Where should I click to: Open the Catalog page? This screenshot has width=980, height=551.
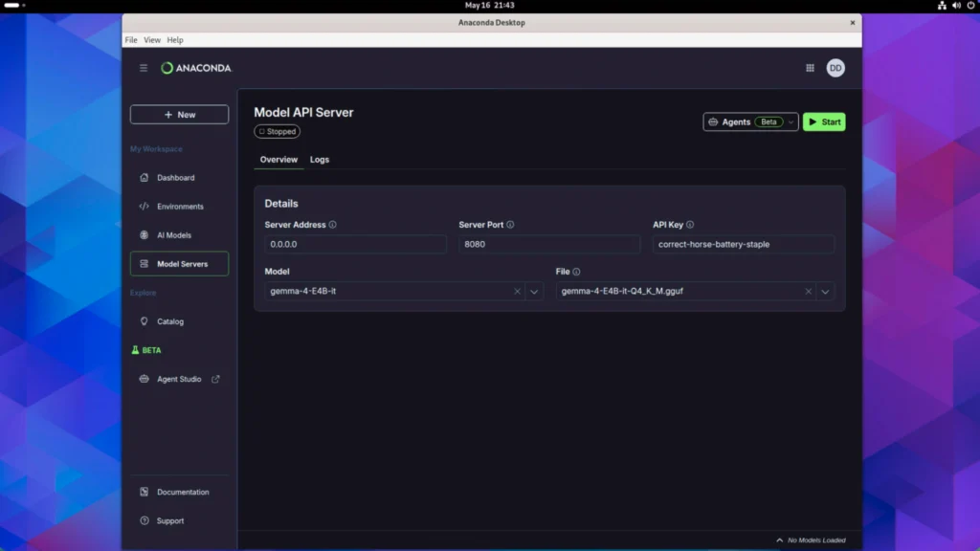click(x=179, y=321)
